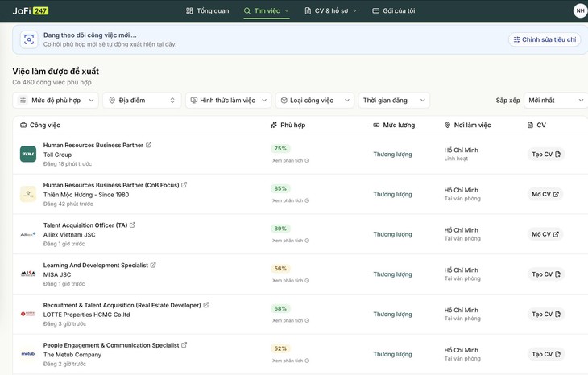Click the Mức lương column header
588x375 pixels.
click(394, 125)
